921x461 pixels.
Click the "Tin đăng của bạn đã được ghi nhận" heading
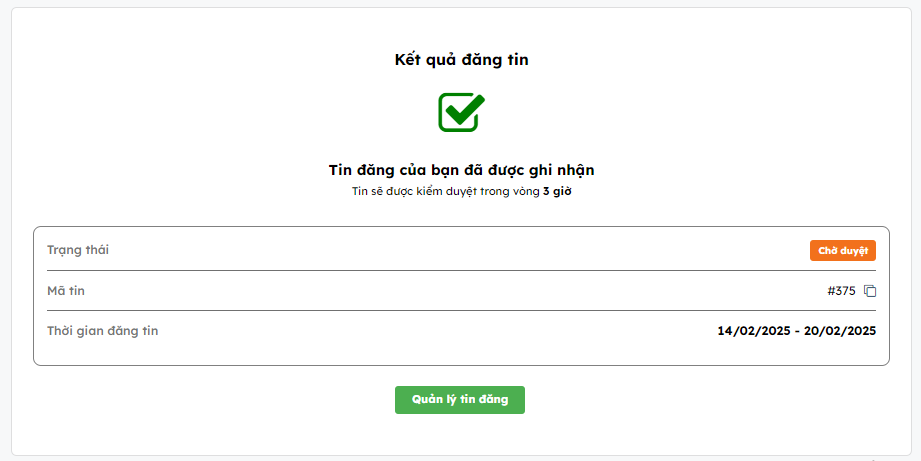click(x=461, y=170)
